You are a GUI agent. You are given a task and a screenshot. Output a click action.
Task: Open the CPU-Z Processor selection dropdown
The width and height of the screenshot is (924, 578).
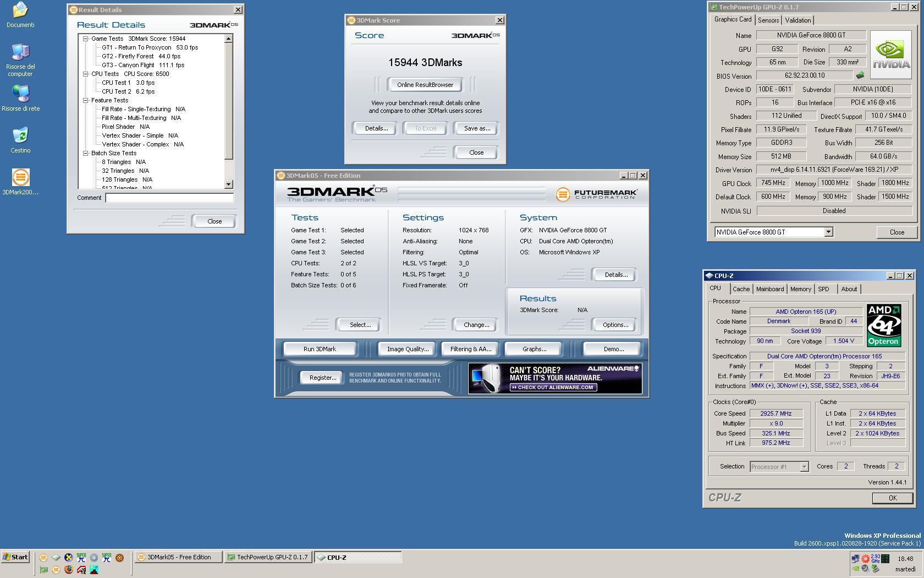coord(804,467)
